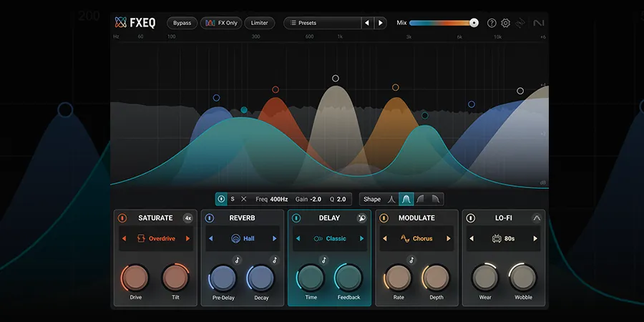The height and width of the screenshot is (322, 644).
Task: Toggle FX Only mode
Action: click(x=221, y=23)
